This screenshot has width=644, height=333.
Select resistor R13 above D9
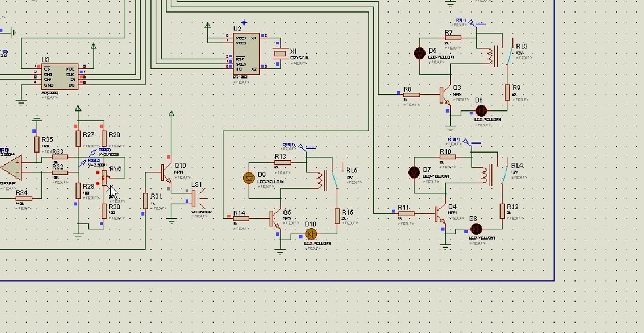[x=283, y=162]
